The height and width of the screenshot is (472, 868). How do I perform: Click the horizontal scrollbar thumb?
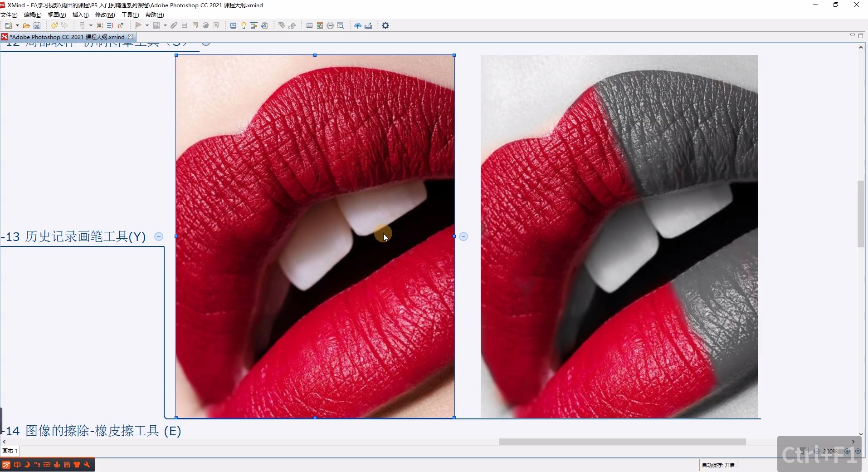[x=622, y=442]
